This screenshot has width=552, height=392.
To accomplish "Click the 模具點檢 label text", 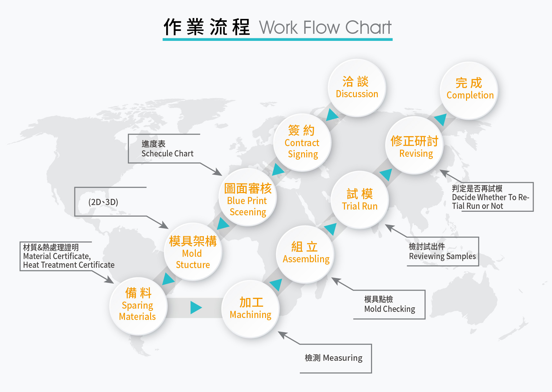I will 378,299.
